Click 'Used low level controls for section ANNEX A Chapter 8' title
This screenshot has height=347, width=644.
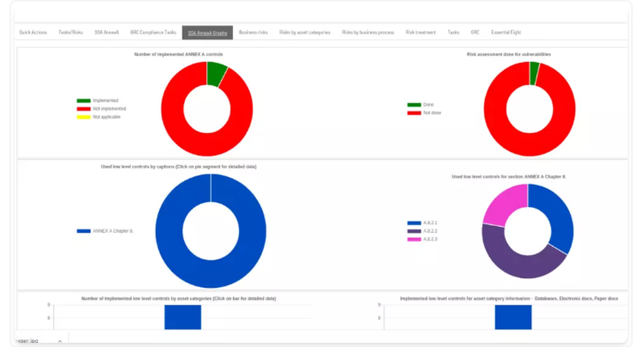pyautogui.click(x=509, y=176)
